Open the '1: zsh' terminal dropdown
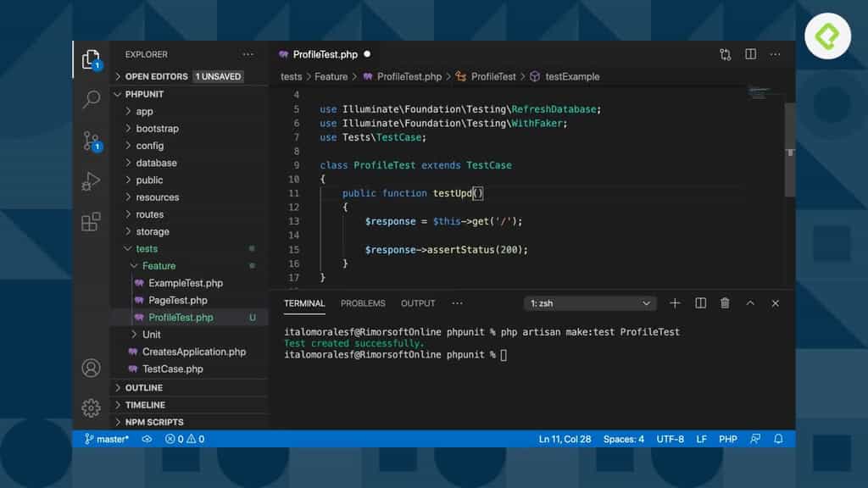Viewport: 868px width, 488px height. point(590,302)
